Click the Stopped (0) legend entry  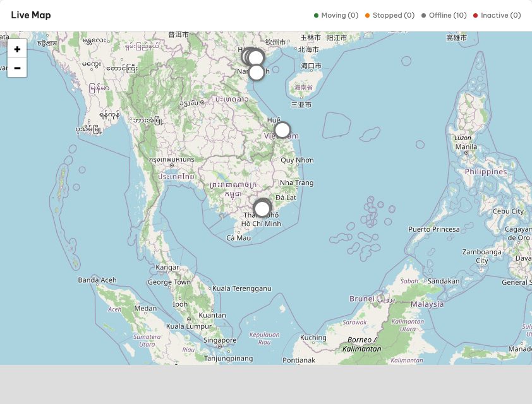coord(390,15)
